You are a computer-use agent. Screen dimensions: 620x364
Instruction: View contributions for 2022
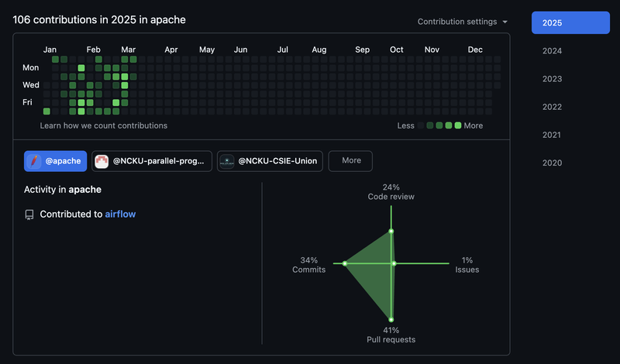click(552, 107)
